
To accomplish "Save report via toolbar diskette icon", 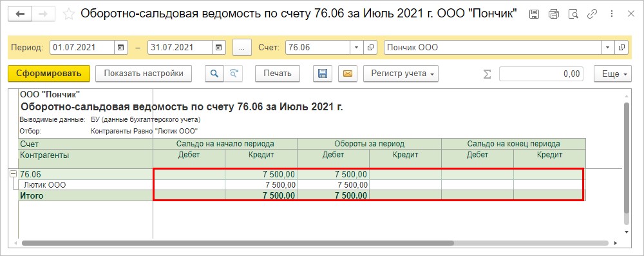I will pyautogui.click(x=323, y=74).
